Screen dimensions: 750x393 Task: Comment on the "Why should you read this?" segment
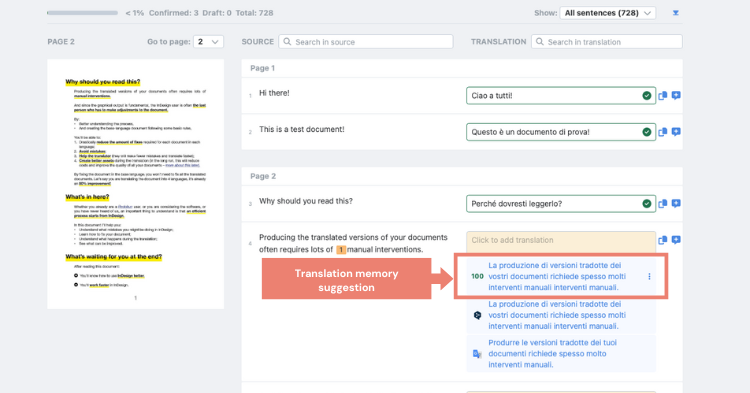pyautogui.click(x=676, y=204)
